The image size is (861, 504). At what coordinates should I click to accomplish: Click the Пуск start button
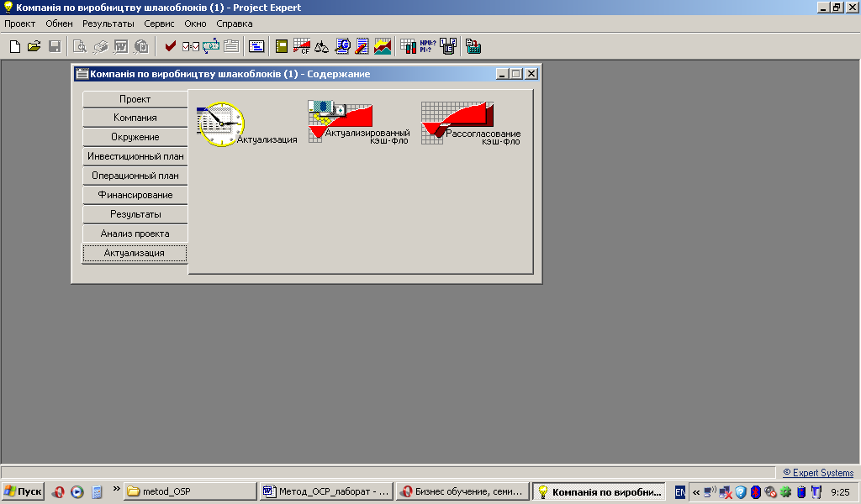click(x=23, y=491)
